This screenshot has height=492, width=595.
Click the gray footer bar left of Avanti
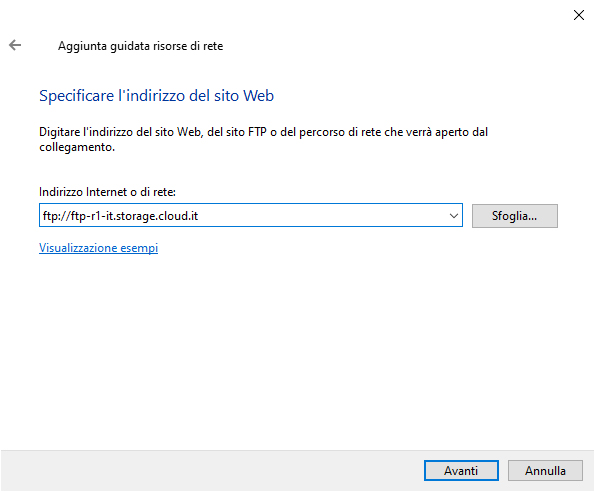click(212, 470)
